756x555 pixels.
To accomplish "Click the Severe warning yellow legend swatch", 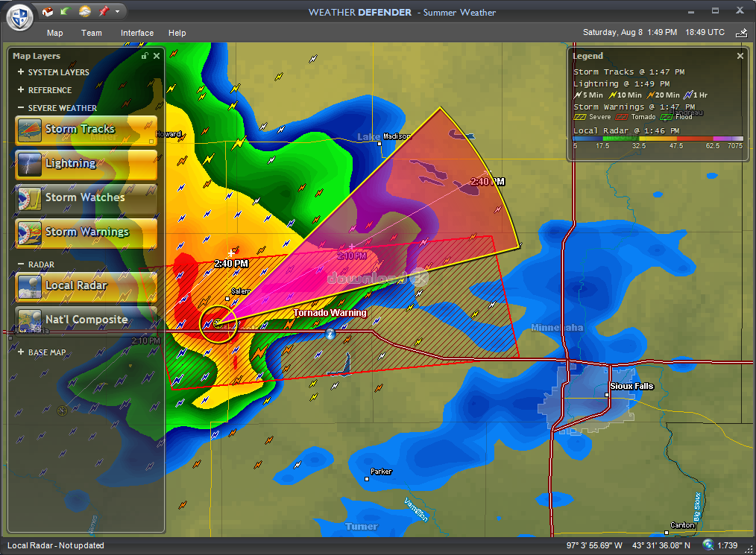I will [579, 117].
